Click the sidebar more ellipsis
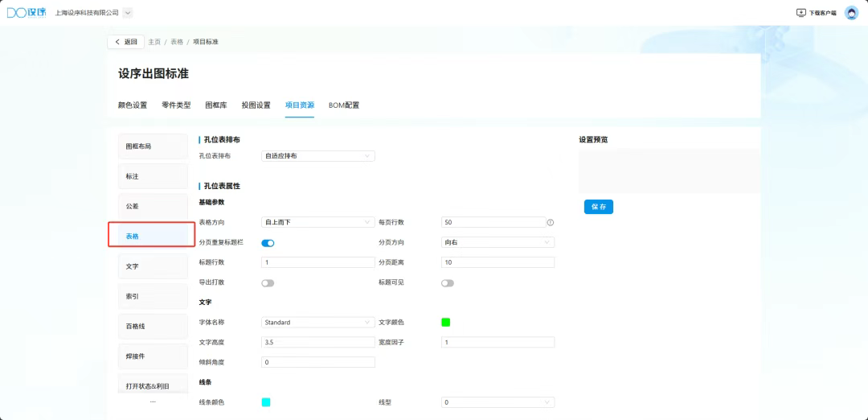 [x=153, y=401]
